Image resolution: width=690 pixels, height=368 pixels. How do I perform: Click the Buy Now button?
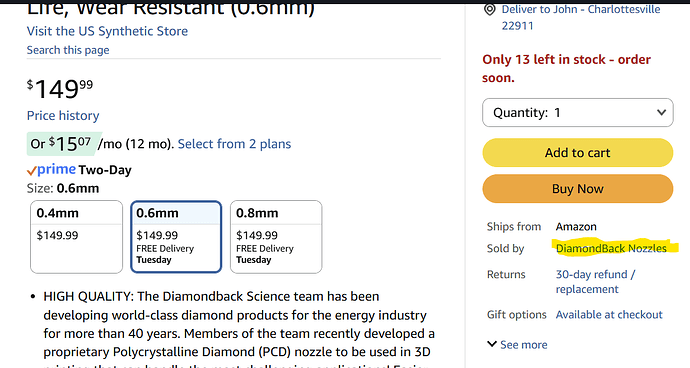coord(578,189)
